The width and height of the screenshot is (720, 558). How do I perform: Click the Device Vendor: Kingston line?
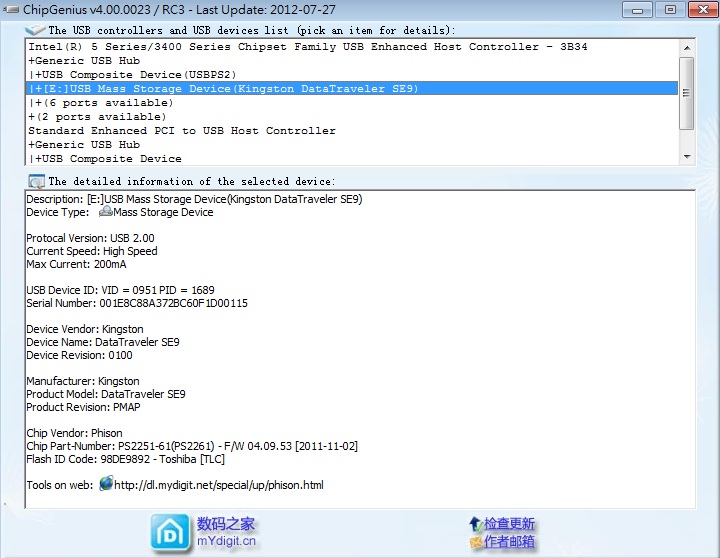tap(85, 329)
